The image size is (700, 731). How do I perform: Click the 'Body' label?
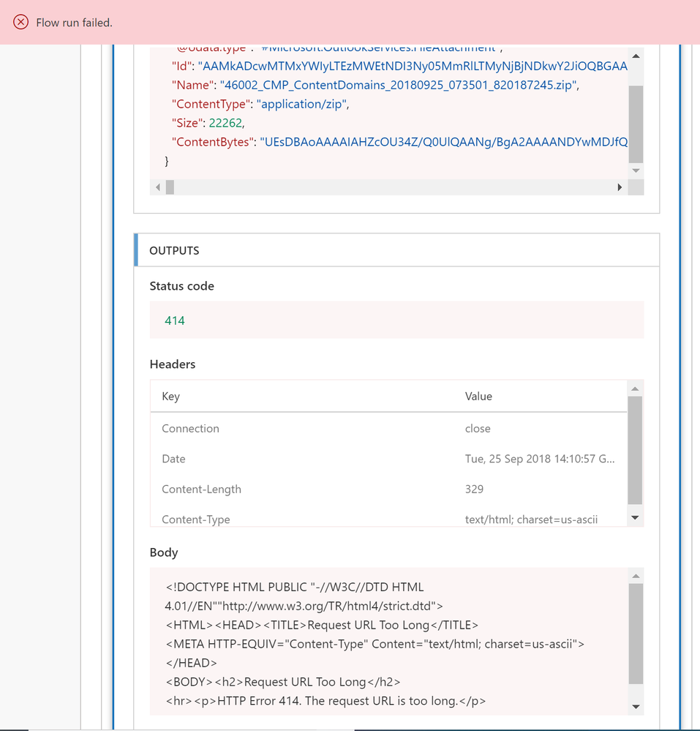[x=164, y=552]
